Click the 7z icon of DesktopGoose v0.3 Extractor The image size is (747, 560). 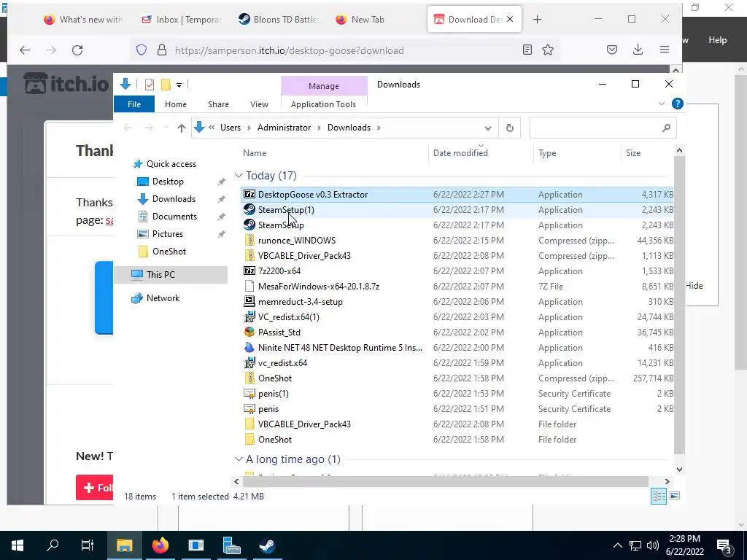[x=249, y=194]
